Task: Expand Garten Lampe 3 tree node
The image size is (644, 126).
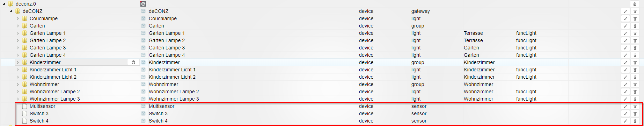Action: tap(18, 48)
